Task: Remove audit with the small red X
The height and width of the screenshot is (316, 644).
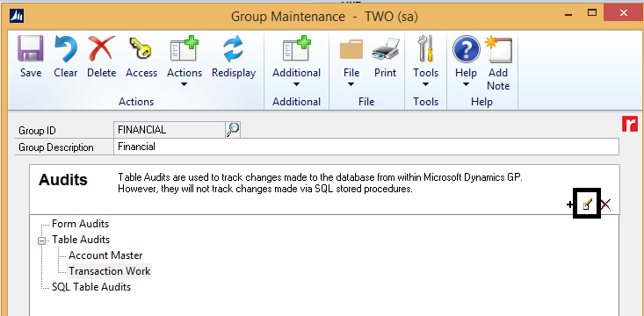Action: coord(605,205)
